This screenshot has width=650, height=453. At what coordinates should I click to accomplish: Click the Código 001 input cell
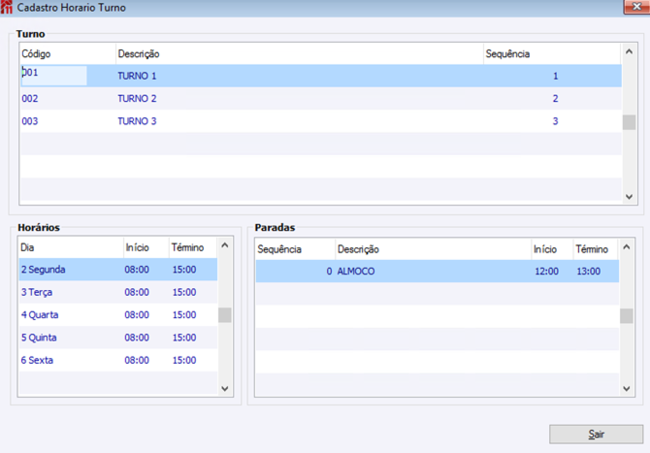[54, 75]
